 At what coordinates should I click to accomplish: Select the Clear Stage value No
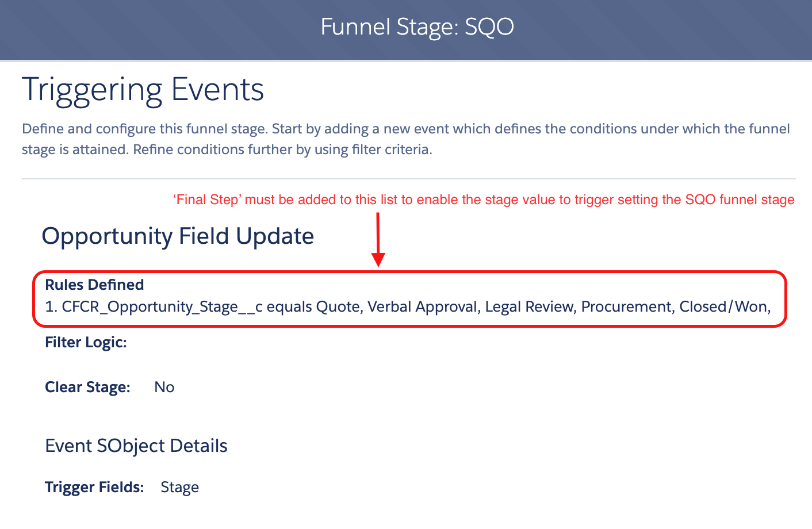click(164, 387)
